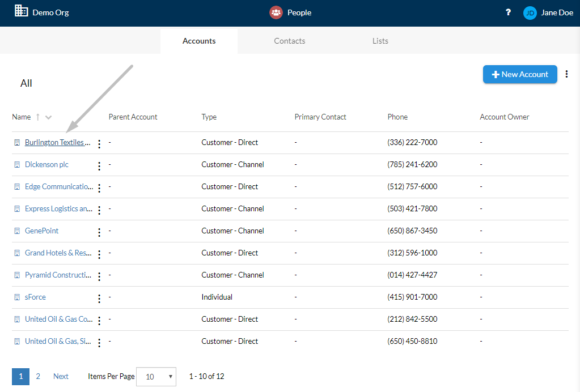Image resolution: width=580 pixels, height=392 pixels.
Task: Open row menu for Burlington Textiles
Action: (x=99, y=144)
